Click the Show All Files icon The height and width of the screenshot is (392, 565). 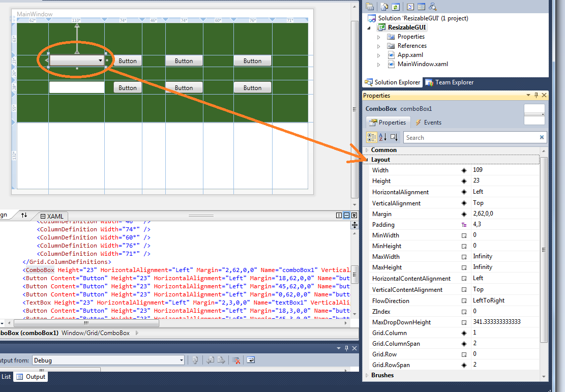(x=384, y=7)
